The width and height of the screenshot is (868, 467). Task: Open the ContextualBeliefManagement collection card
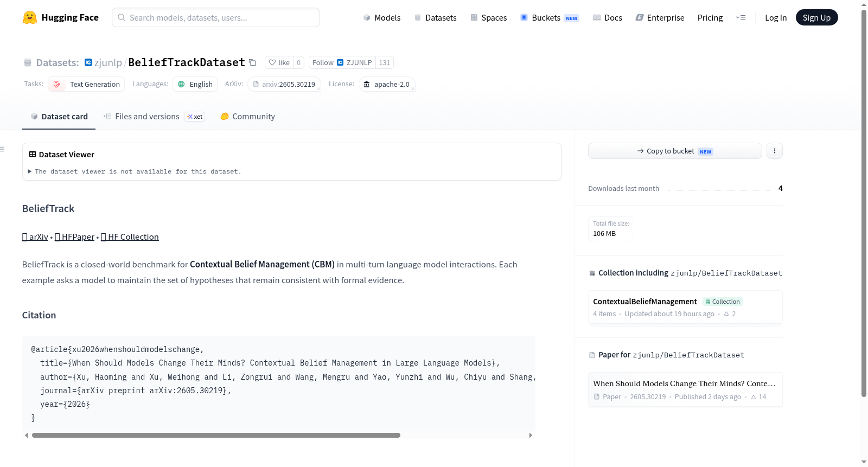coord(685,307)
